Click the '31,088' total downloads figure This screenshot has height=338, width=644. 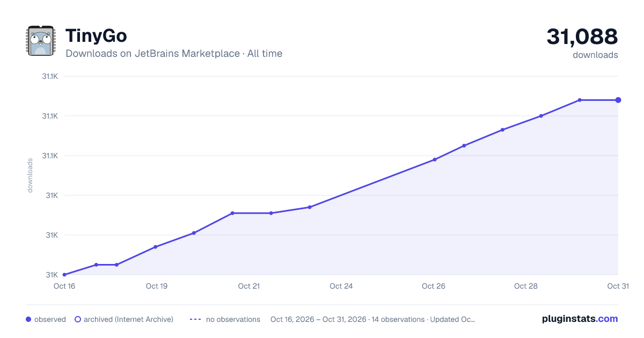tap(582, 36)
